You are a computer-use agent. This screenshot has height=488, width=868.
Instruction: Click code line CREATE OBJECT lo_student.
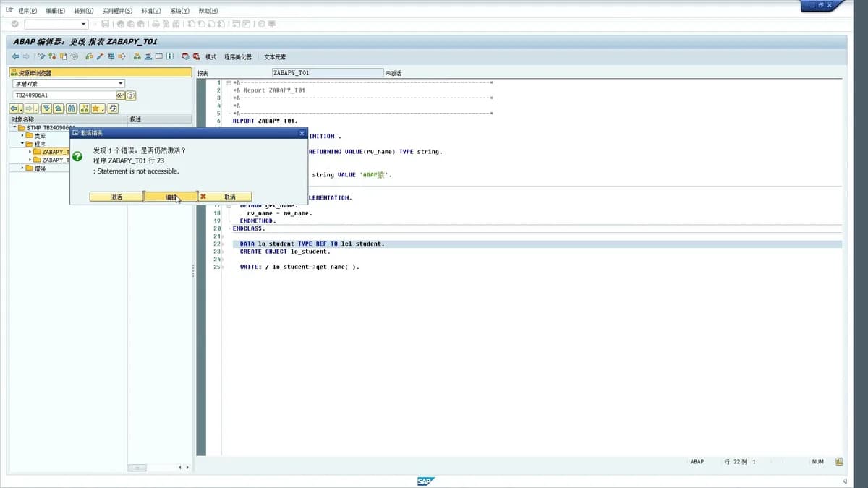[285, 252]
